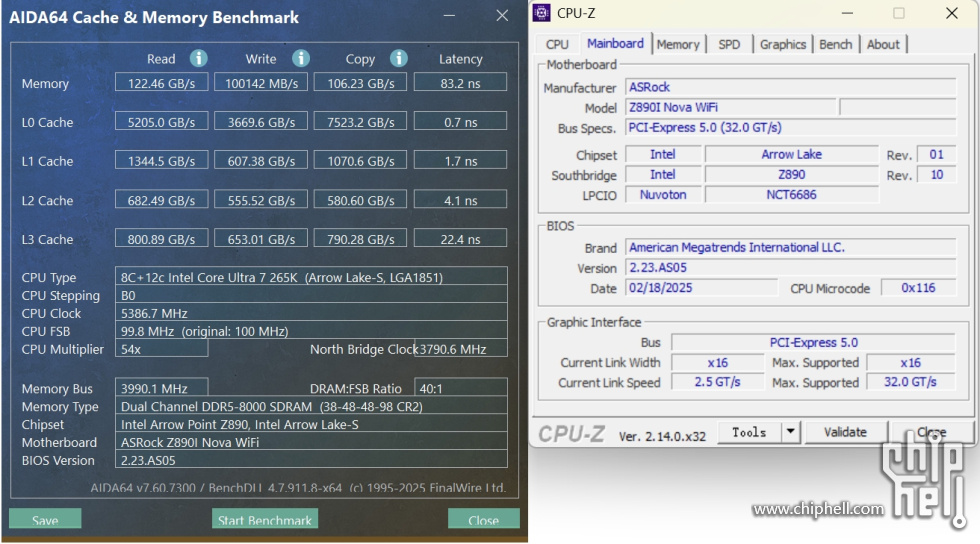Image resolution: width=980 pixels, height=544 pixels.
Task: Click the CPU-Z app icon in title bar
Action: coord(541,13)
